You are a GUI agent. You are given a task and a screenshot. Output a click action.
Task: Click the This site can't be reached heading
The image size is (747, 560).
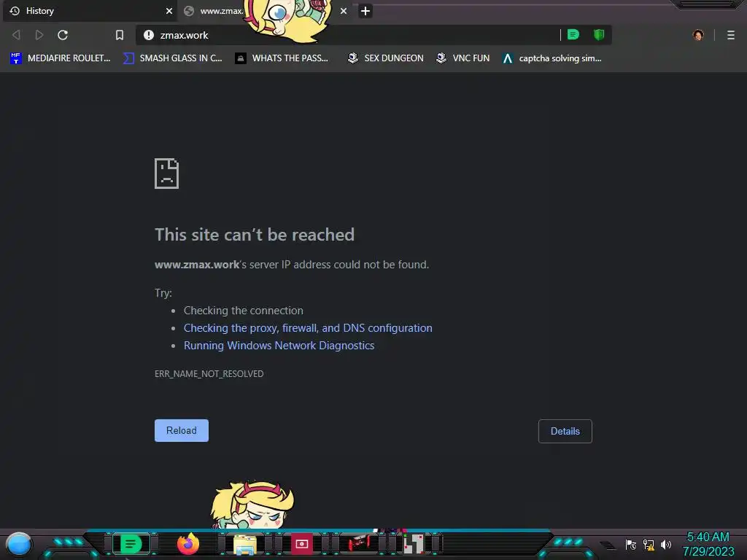click(x=255, y=235)
